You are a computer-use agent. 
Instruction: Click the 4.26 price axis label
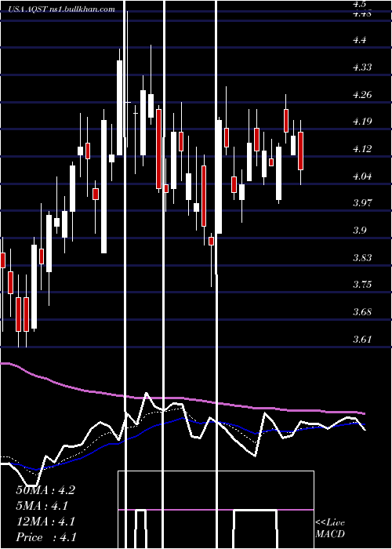coord(362,95)
